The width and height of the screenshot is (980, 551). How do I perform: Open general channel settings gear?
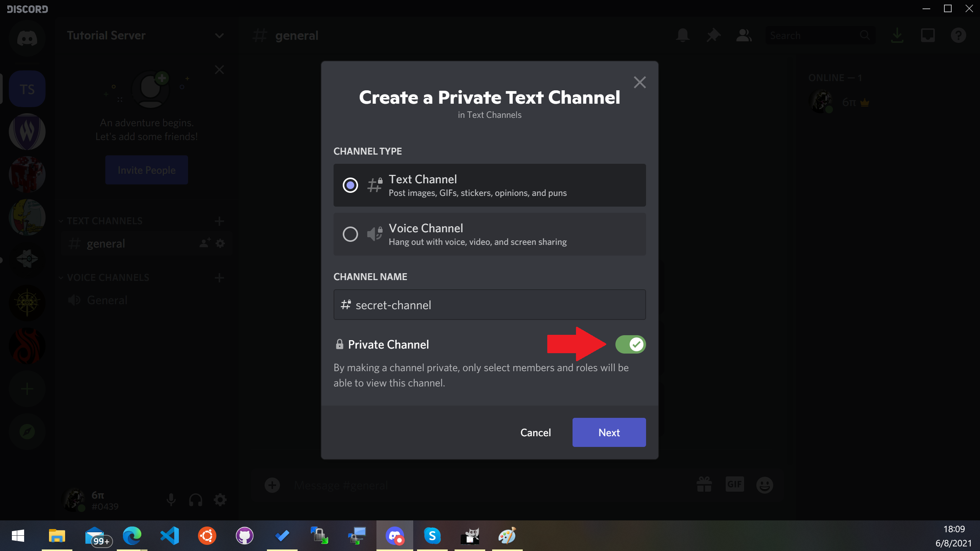(x=220, y=243)
